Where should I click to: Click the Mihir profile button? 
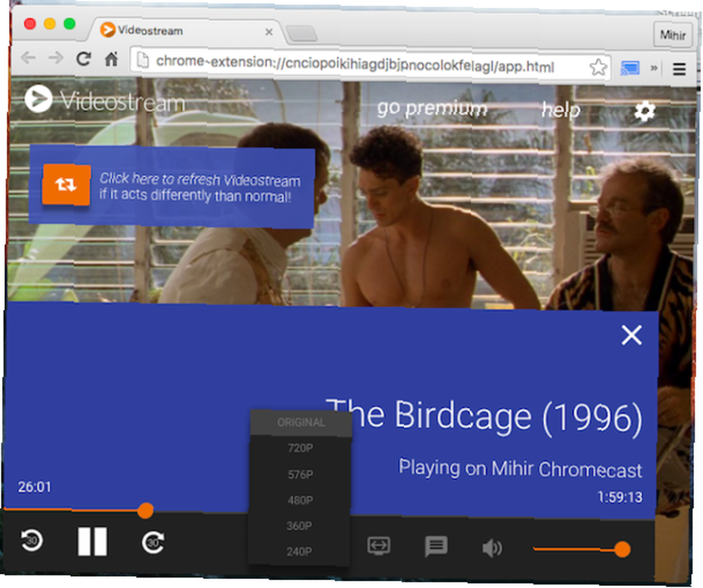click(673, 35)
